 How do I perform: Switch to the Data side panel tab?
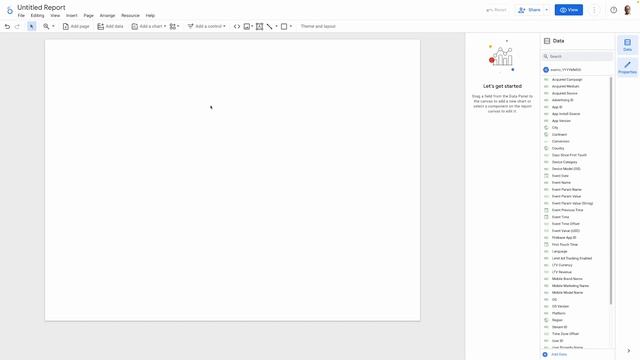tap(627, 45)
